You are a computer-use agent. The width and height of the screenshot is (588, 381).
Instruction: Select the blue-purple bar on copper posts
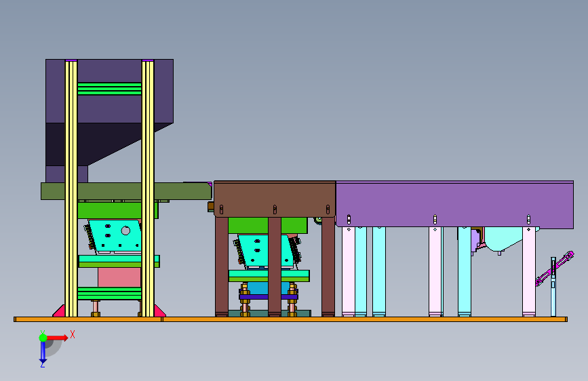tap(269, 297)
